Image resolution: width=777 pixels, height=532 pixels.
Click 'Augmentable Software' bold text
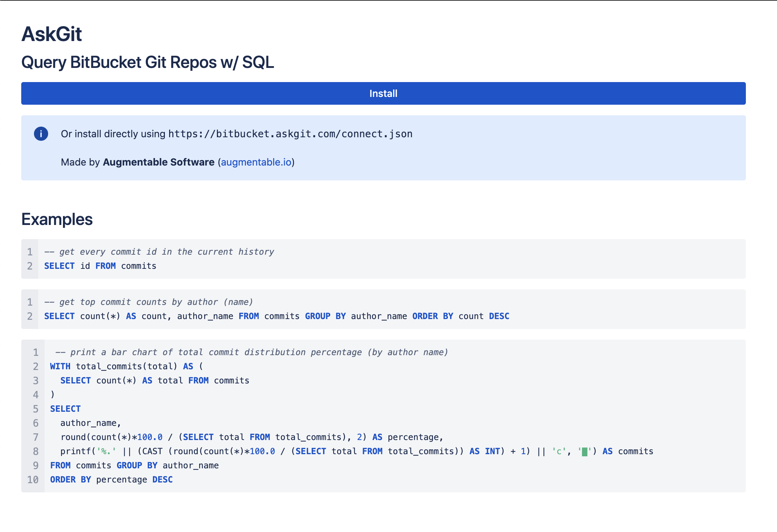(x=159, y=162)
